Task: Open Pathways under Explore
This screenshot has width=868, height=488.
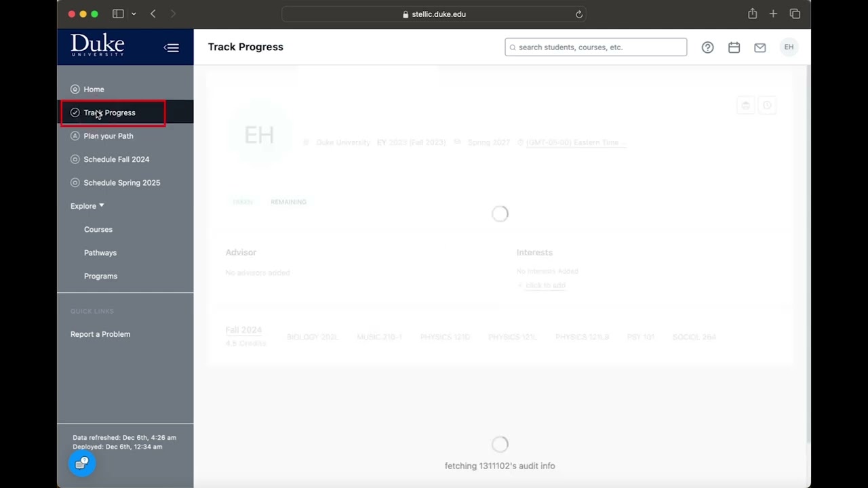Action: point(100,253)
